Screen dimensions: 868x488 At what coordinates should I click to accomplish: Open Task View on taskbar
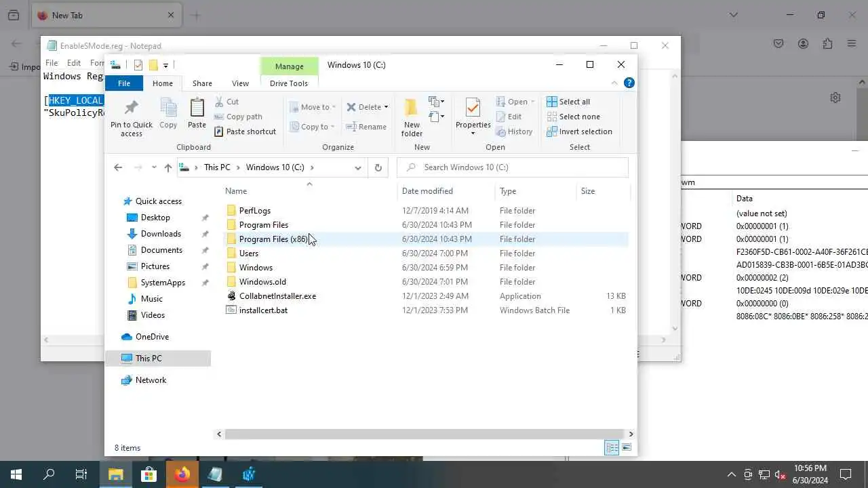(x=81, y=474)
